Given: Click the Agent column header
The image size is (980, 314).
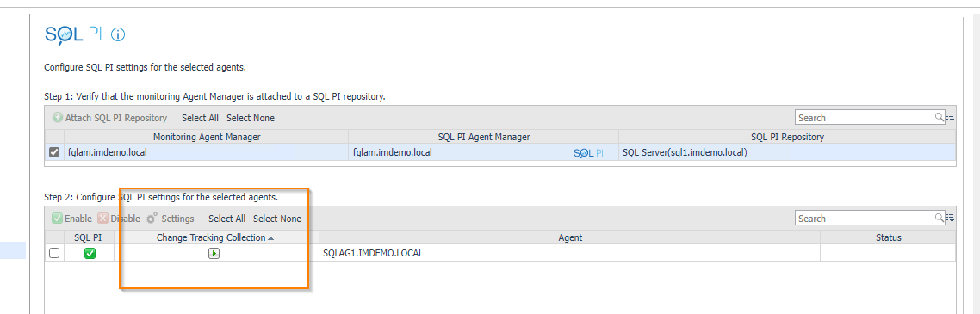Looking at the screenshot, I should coord(570,237).
